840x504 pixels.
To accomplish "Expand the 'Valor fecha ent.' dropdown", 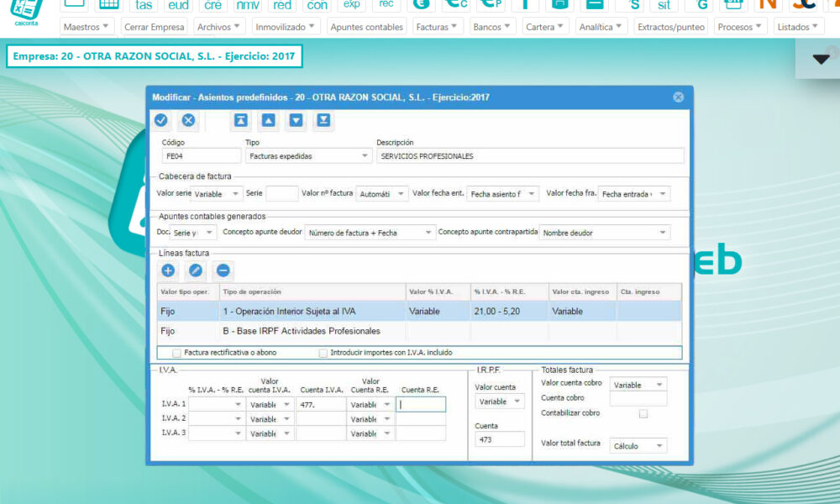I will (x=502, y=194).
